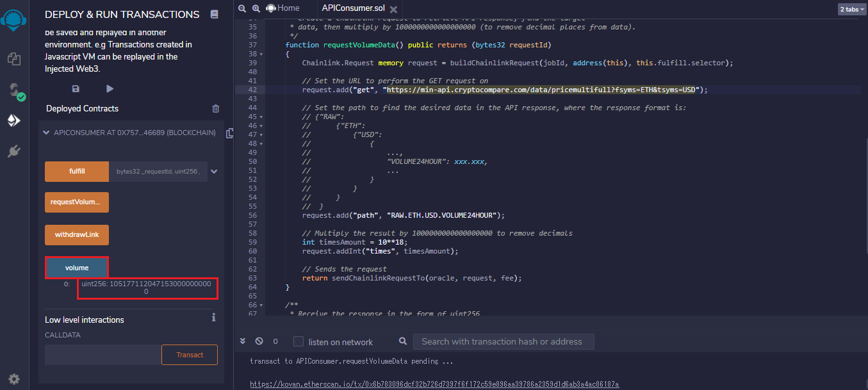Open the documentation icon beside Deploy & Run Transactions

coord(214,14)
